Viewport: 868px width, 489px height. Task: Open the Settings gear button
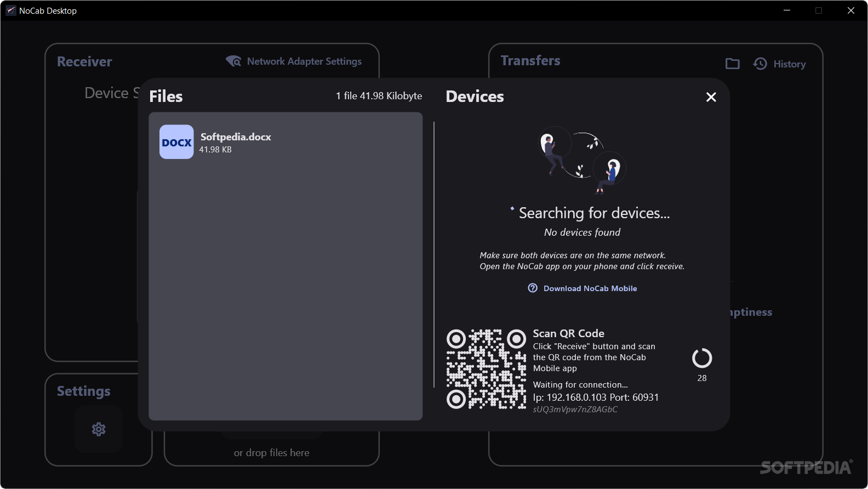[x=99, y=429]
